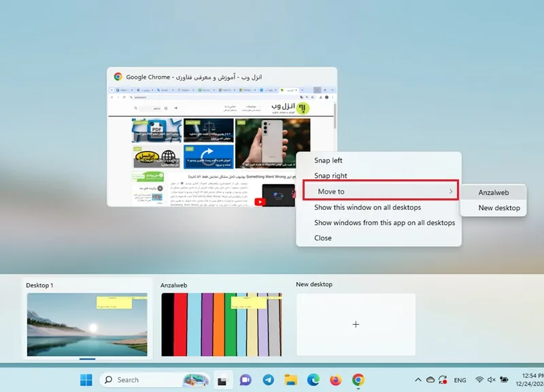Screen dimensions: 544x392
Task: Open the phone article image in Chrome
Action: tap(273, 143)
